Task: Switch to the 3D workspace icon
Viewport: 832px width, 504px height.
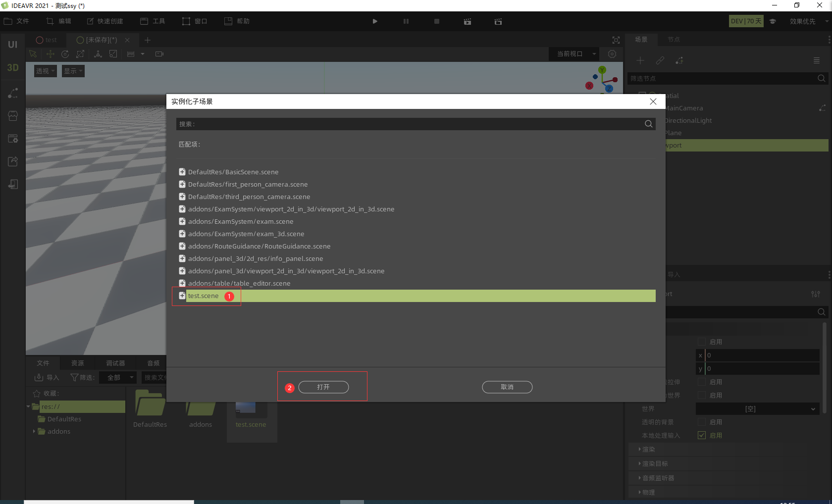Action: 13,68
